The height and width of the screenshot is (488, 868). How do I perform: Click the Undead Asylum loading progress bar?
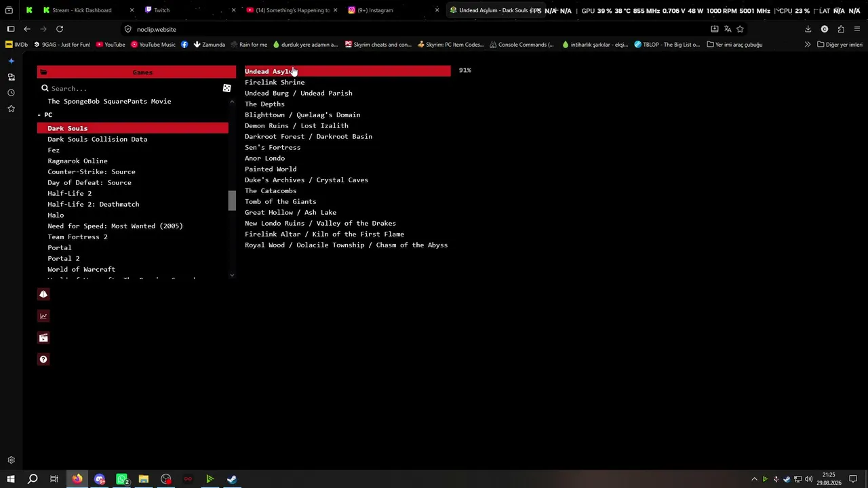coord(347,71)
